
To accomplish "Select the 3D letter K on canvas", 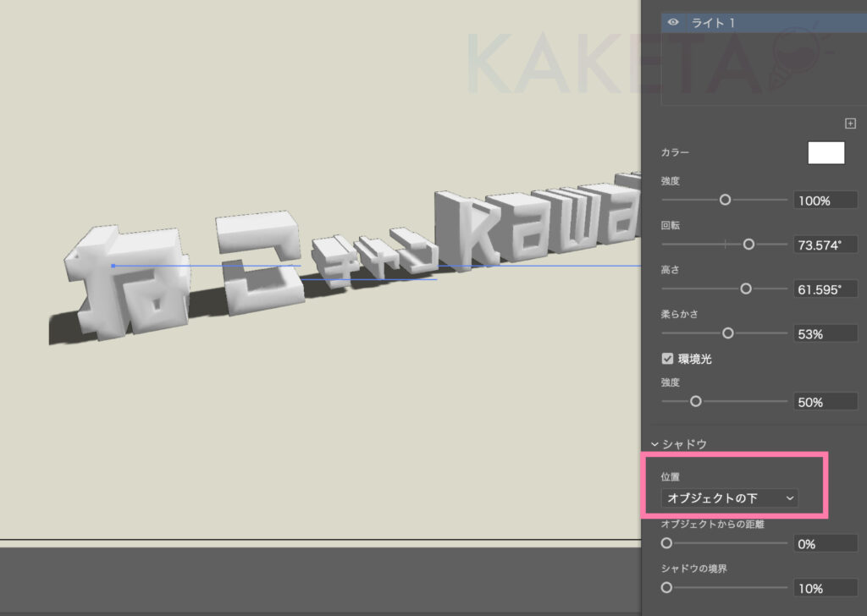I will pyautogui.click(x=467, y=231).
